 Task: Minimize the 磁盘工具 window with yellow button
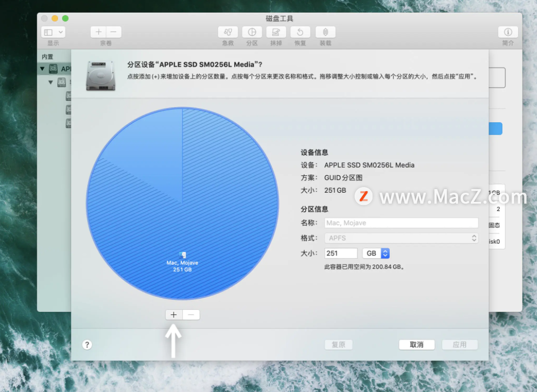[x=55, y=18]
